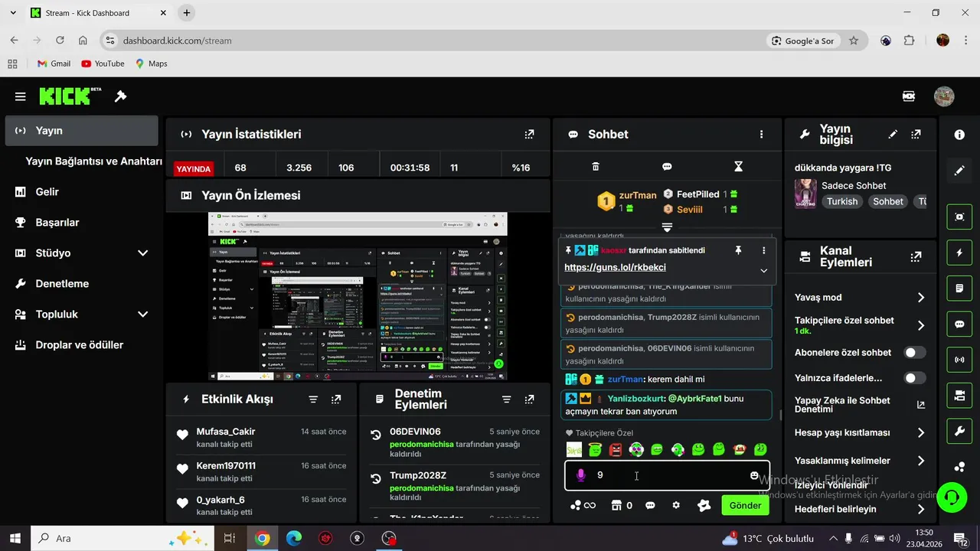Select Yayın in the sidebar

[x=81, y=130]
